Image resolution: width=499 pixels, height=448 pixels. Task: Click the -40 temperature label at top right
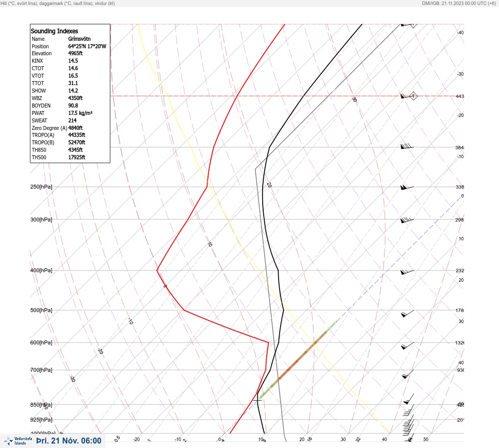coord(460,32)
